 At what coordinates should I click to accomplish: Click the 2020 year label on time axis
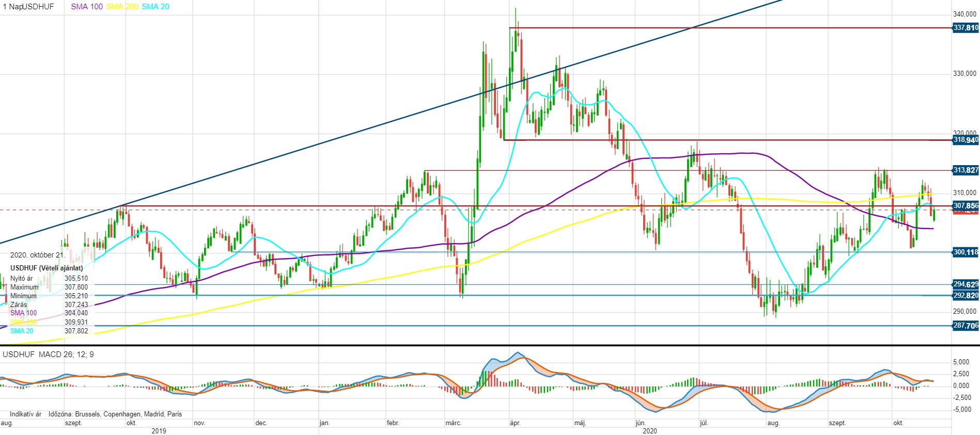click(x=649, y=431)
